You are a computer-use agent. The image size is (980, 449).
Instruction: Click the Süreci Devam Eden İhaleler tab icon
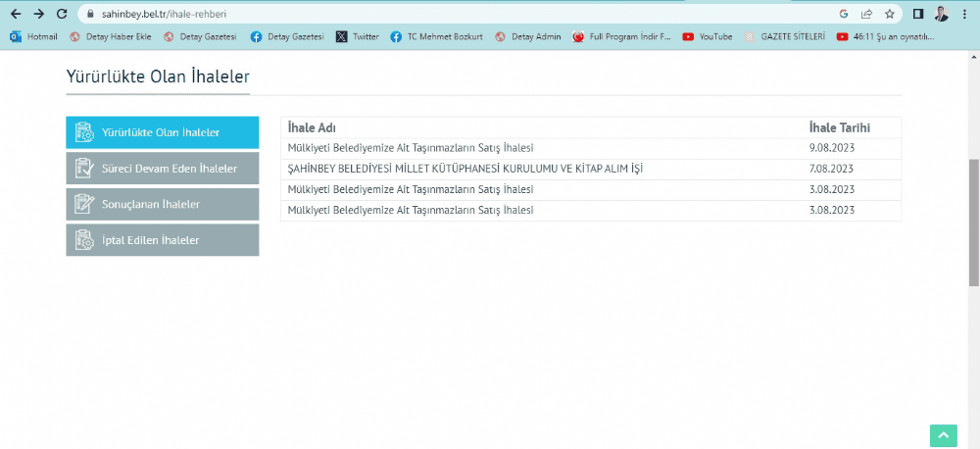tap(84, 169)
